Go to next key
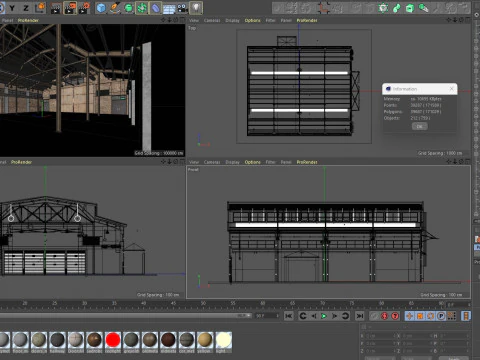Viewport: 480px width, 360px height. tap(345, 316)
